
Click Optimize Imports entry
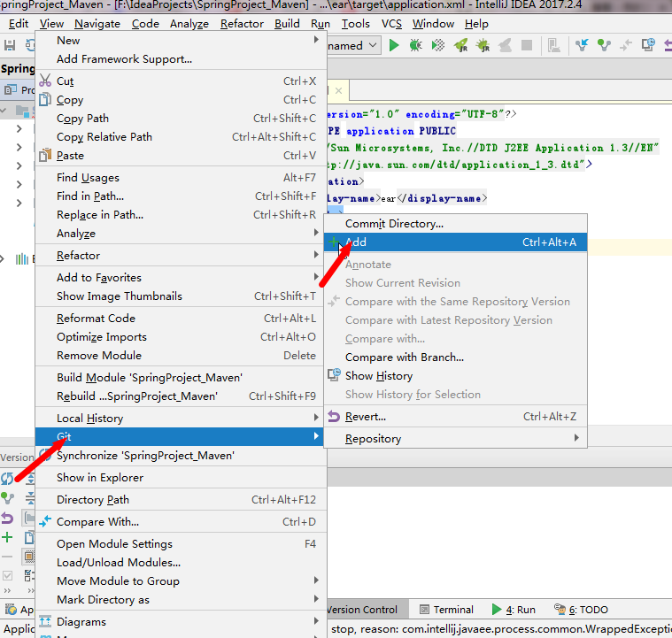click(x=179, y=337)
